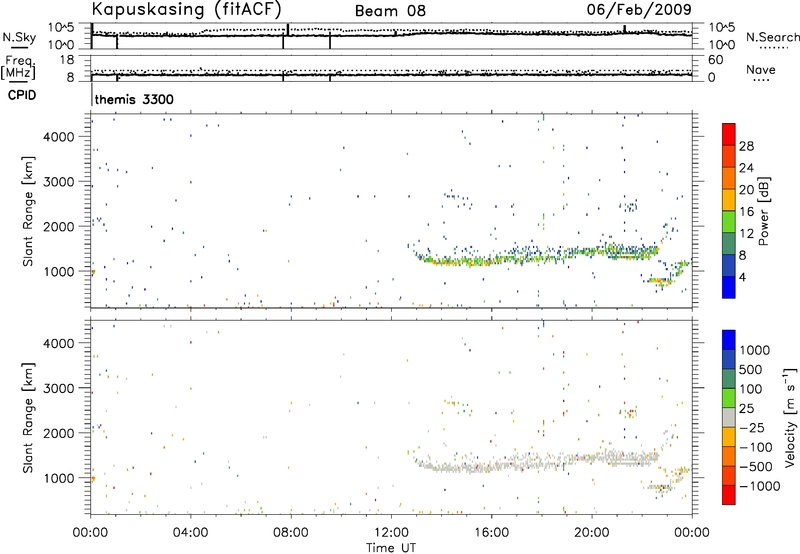The width and height of the screenshot is (800, 554).
Task: Click the CPID label
Action: [22, 95]
